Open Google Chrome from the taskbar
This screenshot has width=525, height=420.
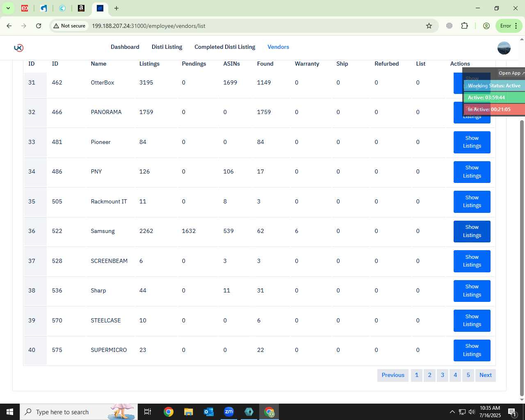click(168, 412)
